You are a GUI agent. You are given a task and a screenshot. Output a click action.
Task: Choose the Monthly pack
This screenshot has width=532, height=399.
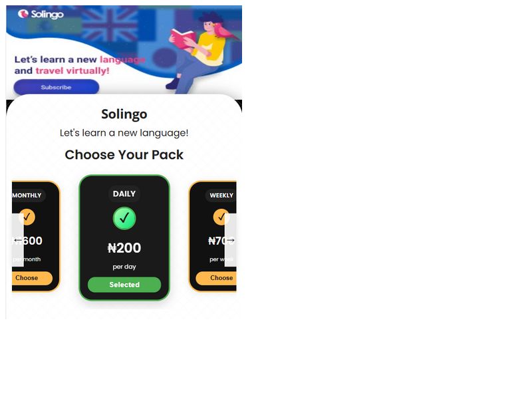[31, 278]
